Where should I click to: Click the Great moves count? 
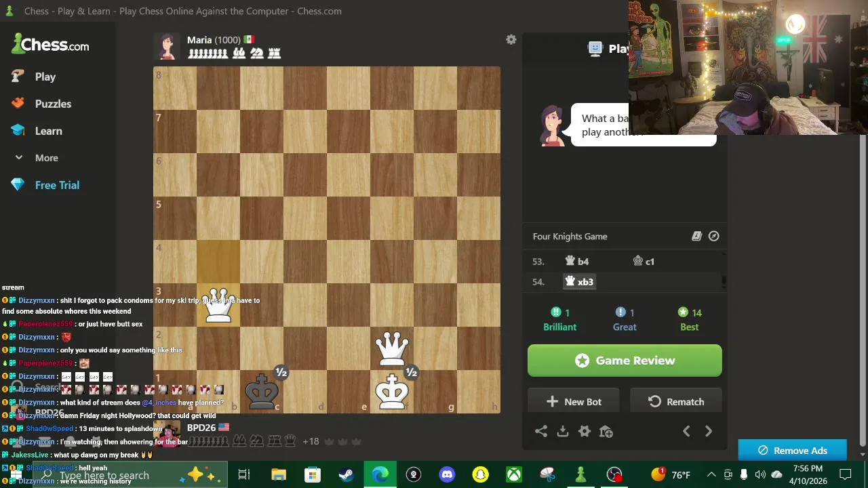[x=625, y=319]
